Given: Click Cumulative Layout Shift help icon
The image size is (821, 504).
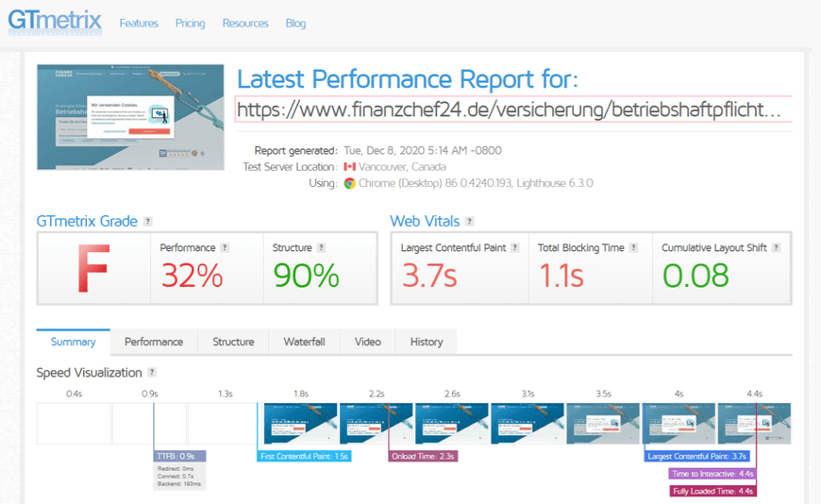Looking at the screenshot, I should pos(776,248).
